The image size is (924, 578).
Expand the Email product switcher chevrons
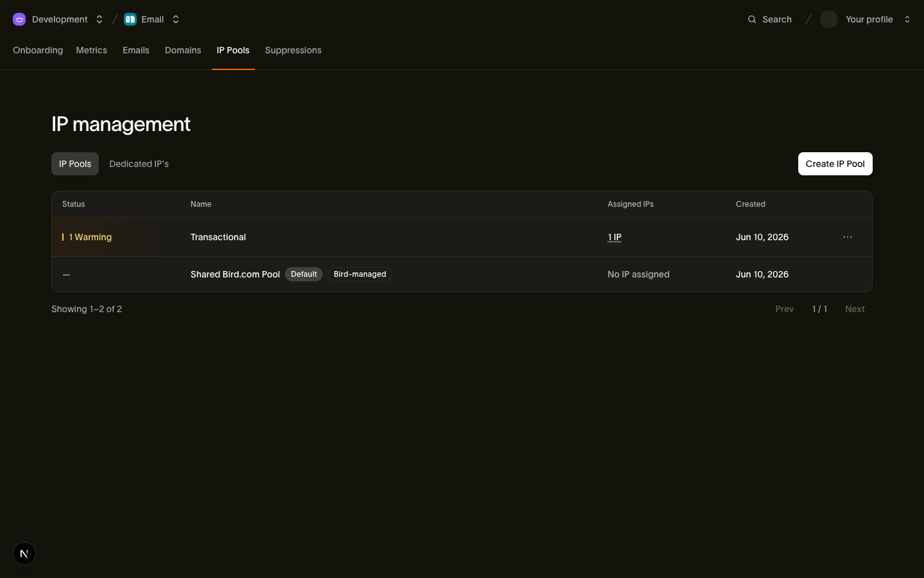176,19
